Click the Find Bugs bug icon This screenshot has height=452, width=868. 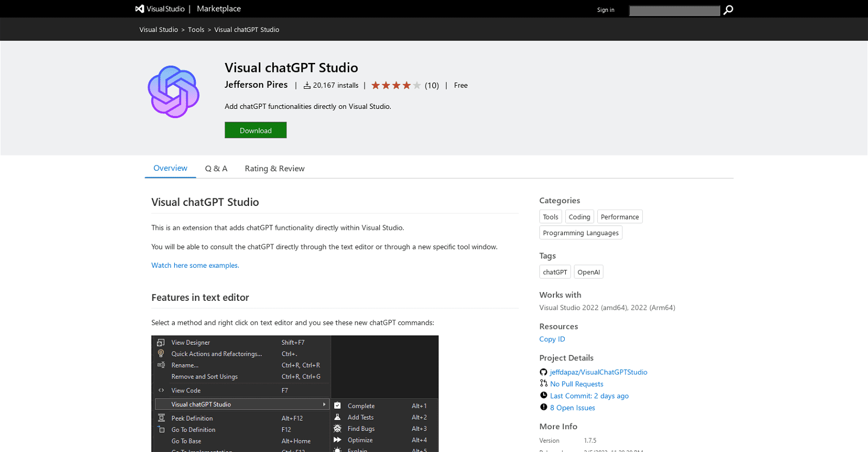(337, 428)
